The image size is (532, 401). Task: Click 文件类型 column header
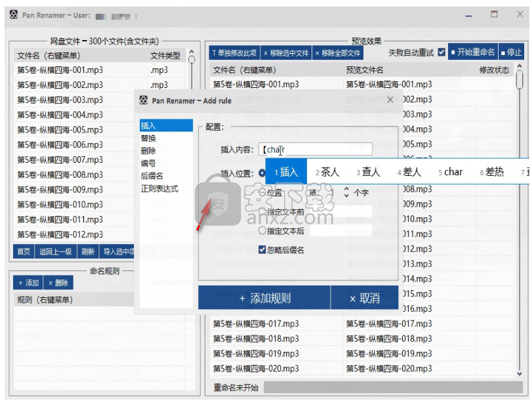coord(165,55)
